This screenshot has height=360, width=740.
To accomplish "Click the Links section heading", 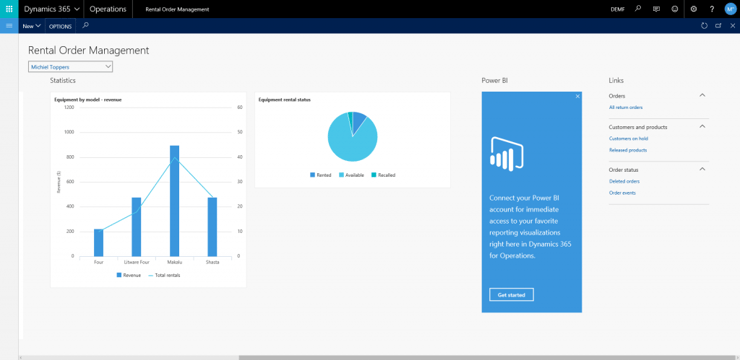I will [x=616, y=81].
